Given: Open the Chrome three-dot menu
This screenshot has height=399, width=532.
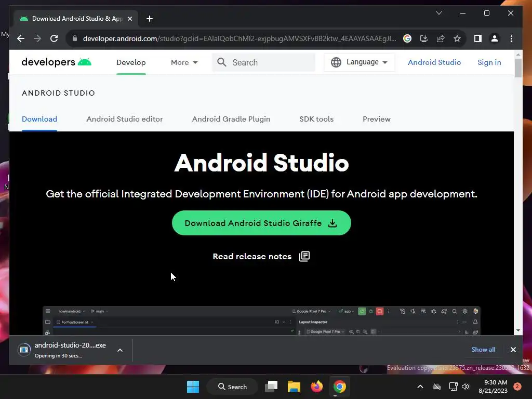Looking at the screenshot, I should click(x=511, y=38).
